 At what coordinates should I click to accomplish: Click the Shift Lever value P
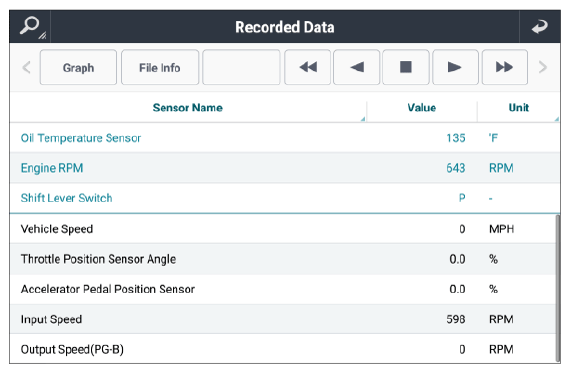(462, 198)
